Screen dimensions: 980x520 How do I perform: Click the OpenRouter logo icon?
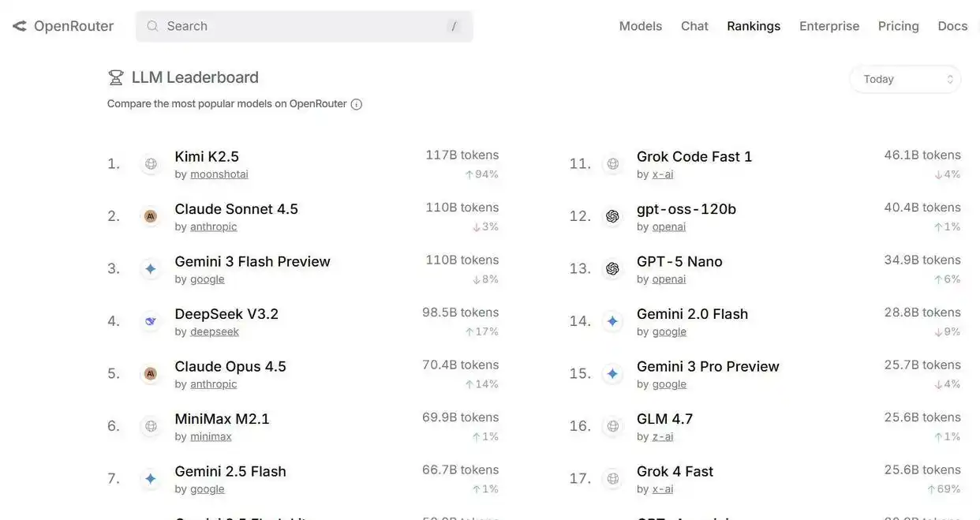coord(20,26)
